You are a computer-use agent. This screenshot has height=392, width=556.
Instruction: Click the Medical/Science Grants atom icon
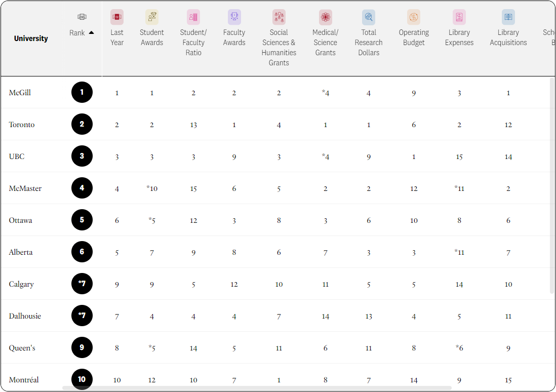[x=325, y=17]
